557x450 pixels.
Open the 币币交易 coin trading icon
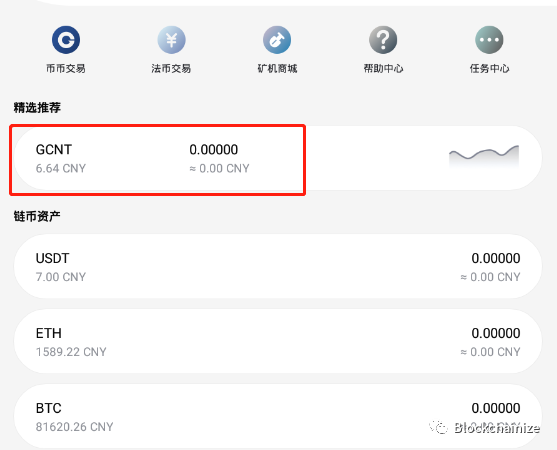pyautogui.click(x=66, y=39)
